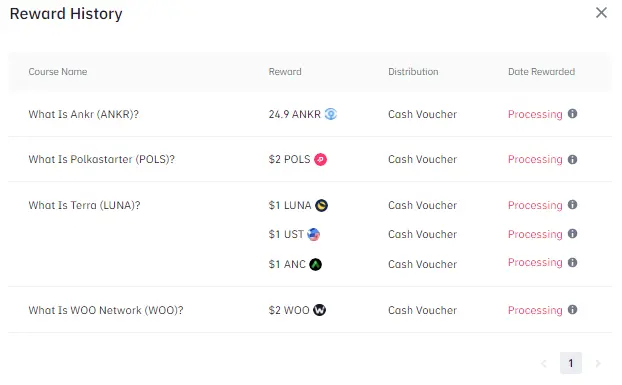Click the green ANC token icon

[x=315, y=264]
